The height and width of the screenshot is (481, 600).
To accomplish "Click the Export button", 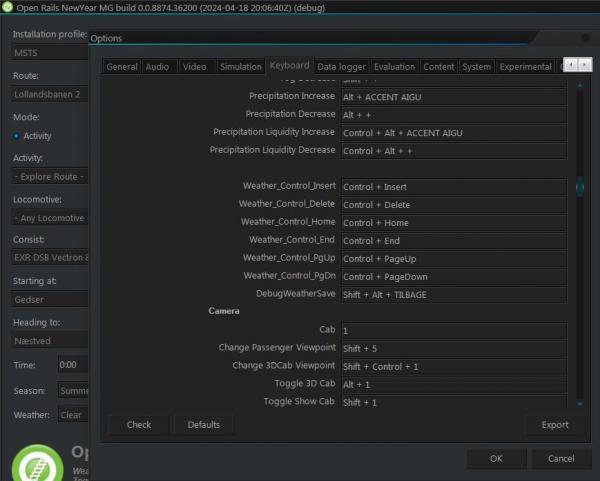I will (555, 425).
